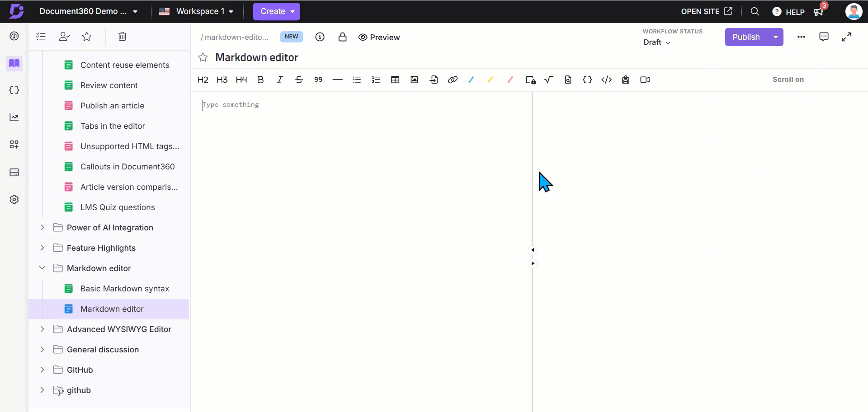Viewport: 868px width, 412px height.
Task: Open the Workspace 1 selector
Action: coord(197,11)
